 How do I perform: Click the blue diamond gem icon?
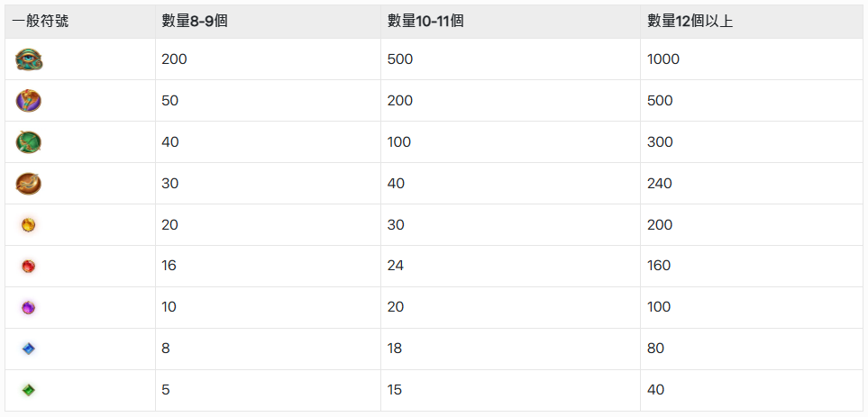[28, 349]
